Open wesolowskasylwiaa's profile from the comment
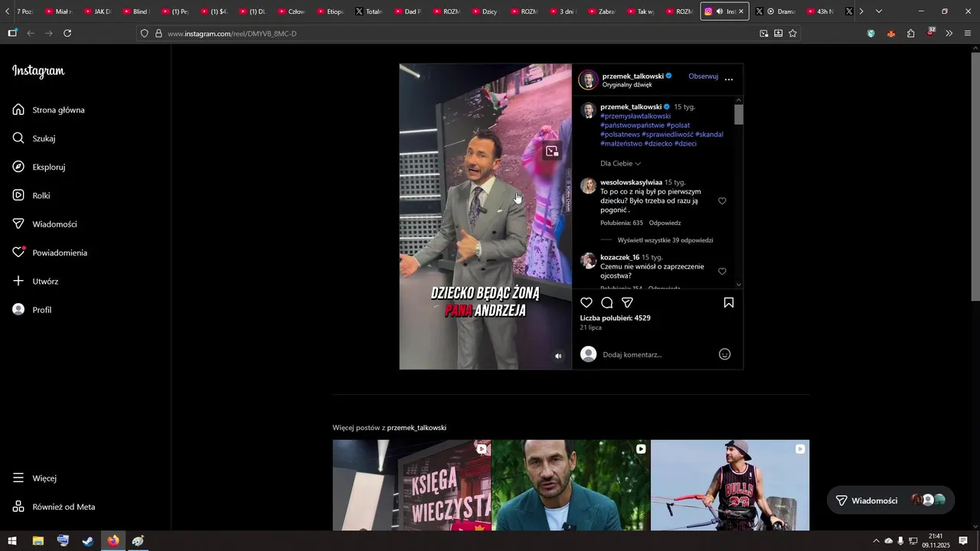This screenshot has height=551, width=980. (x=631, y=182)
